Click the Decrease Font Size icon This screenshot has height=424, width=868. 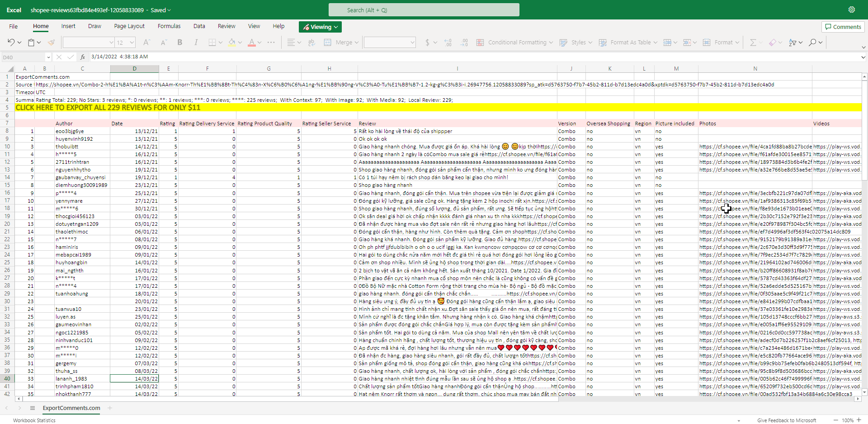[x=164, y=42]
